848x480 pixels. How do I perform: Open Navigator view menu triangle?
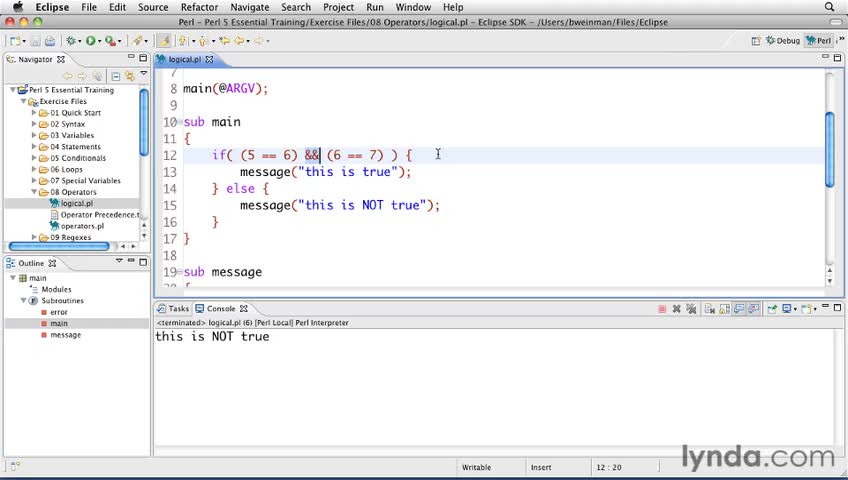click(x=144, y=74)
